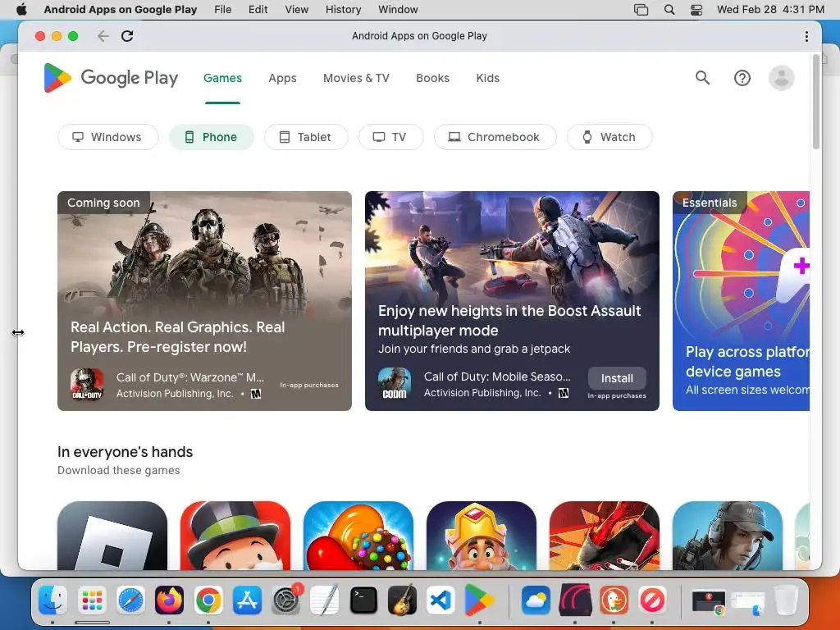Reload the page with the refresh icon
Viewport: 840px width, 630px height.
[x=127, y=36]
